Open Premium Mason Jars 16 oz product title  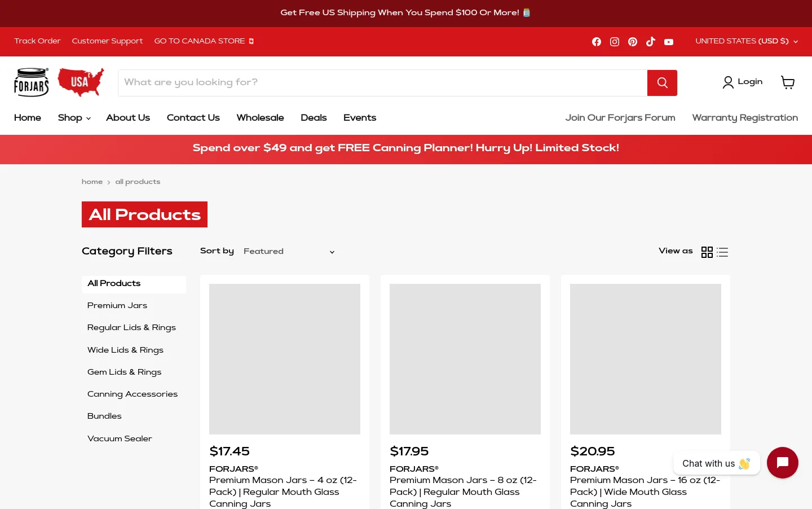645,492
